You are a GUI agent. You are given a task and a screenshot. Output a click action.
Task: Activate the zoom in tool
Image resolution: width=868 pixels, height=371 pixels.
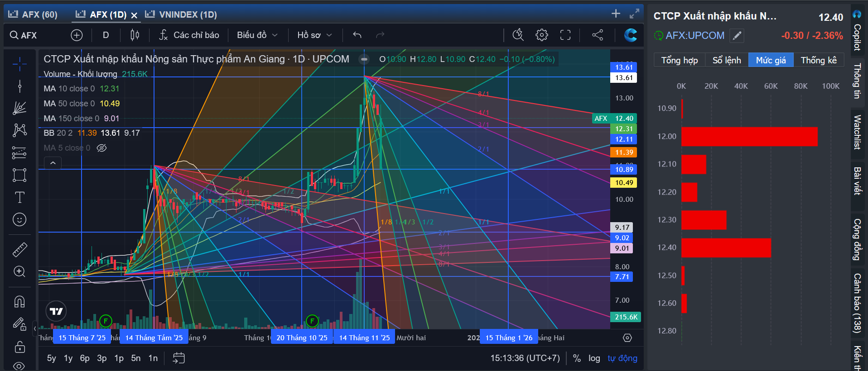point(19,271)
